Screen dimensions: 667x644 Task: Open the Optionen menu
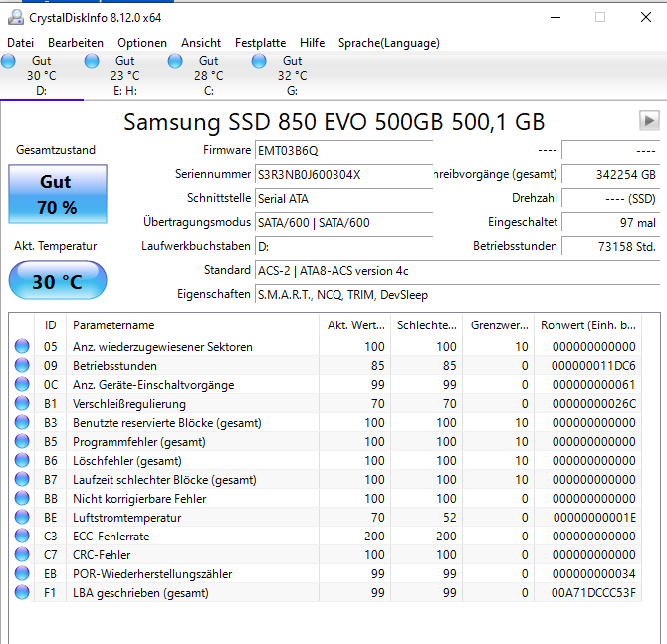tap(142, 43)
